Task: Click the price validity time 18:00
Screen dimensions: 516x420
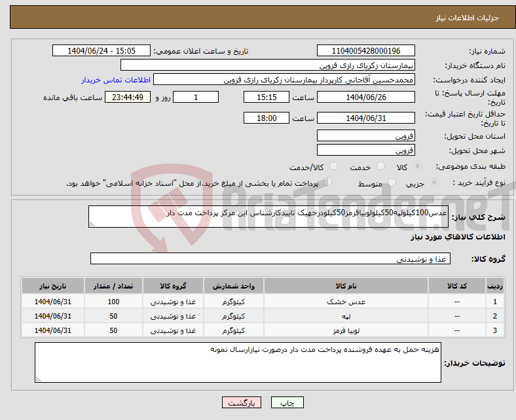Action: click(267, 118)
